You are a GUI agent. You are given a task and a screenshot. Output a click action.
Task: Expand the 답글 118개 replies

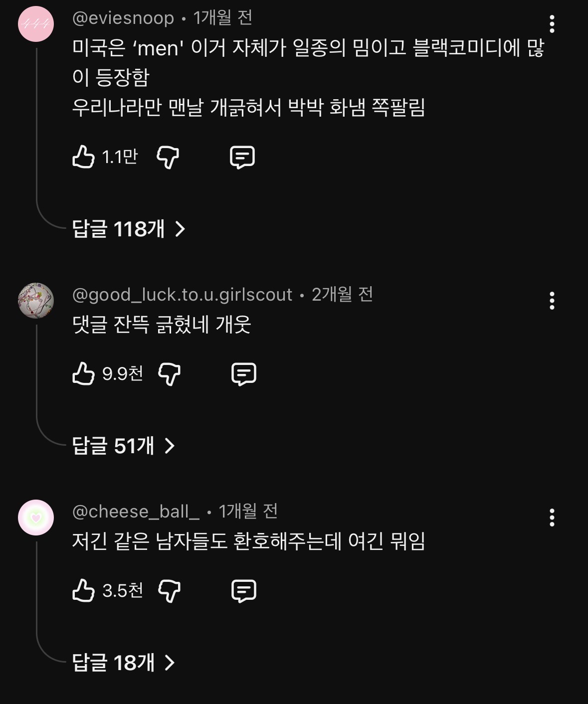click(x=129, y=229)
